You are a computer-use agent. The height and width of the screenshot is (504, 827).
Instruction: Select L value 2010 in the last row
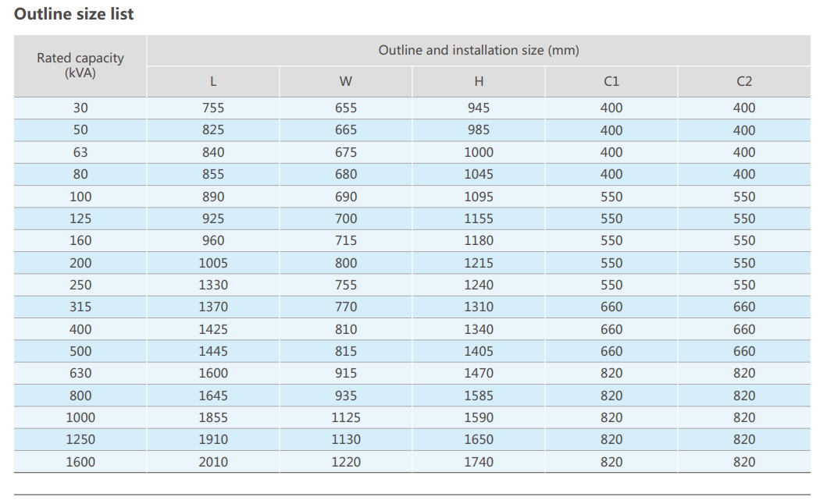(213, 462)
